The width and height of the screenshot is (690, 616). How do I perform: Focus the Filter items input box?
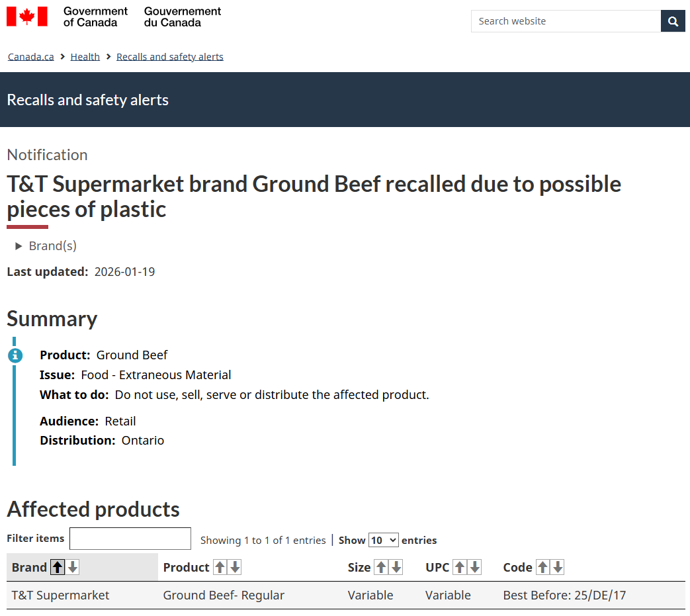(x=130, y=539)
